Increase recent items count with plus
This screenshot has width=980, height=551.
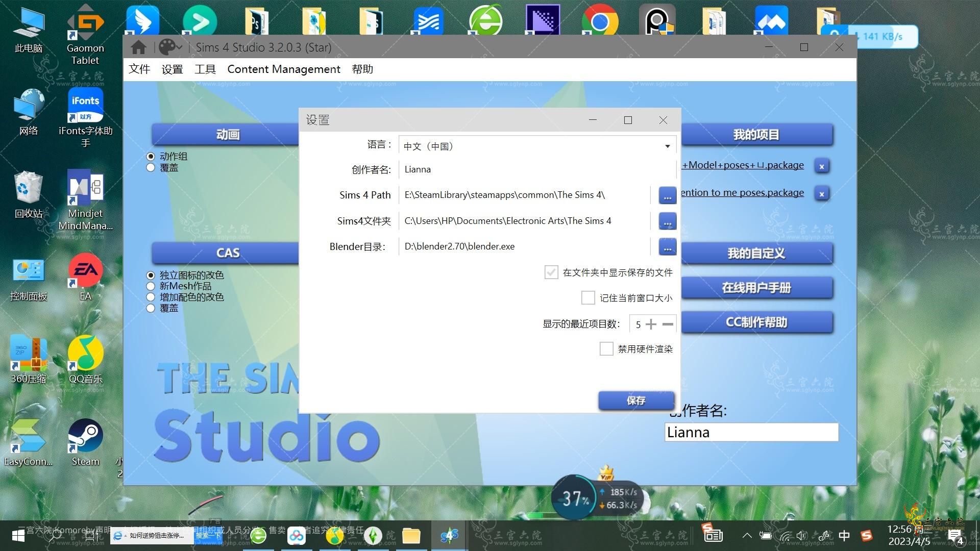[x=651, y=324]
